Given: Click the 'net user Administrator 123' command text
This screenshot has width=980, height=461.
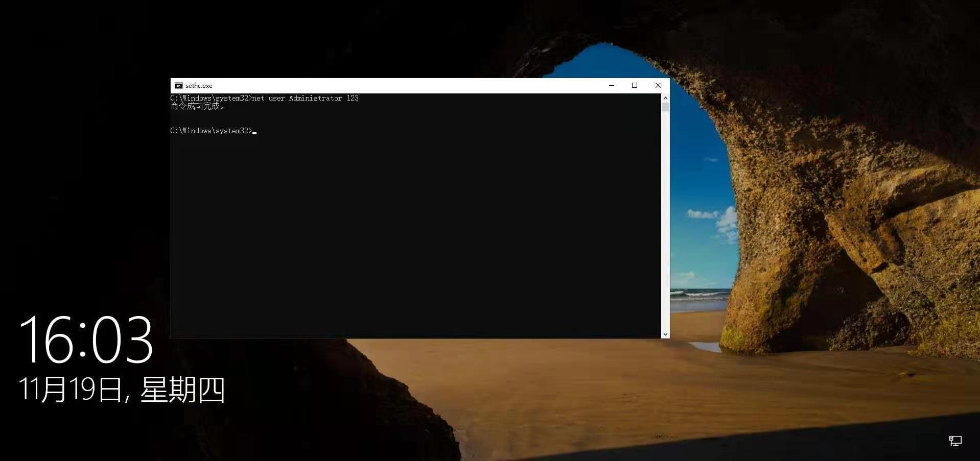Looking at the screenshot, I should coord(306,98).
